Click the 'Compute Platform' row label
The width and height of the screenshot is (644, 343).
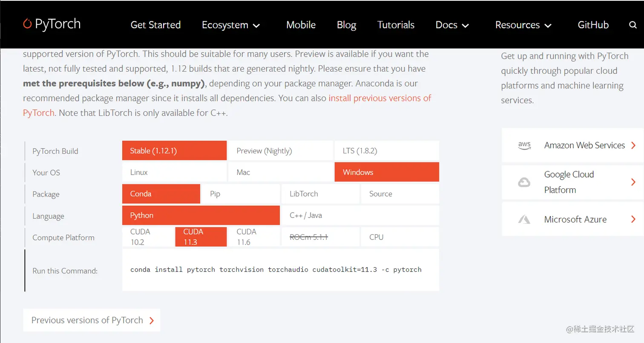tap(63, 237)
